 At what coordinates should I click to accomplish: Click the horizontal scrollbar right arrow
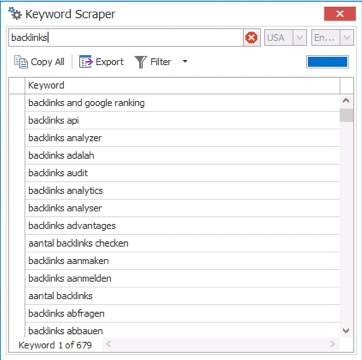point(332,344)
